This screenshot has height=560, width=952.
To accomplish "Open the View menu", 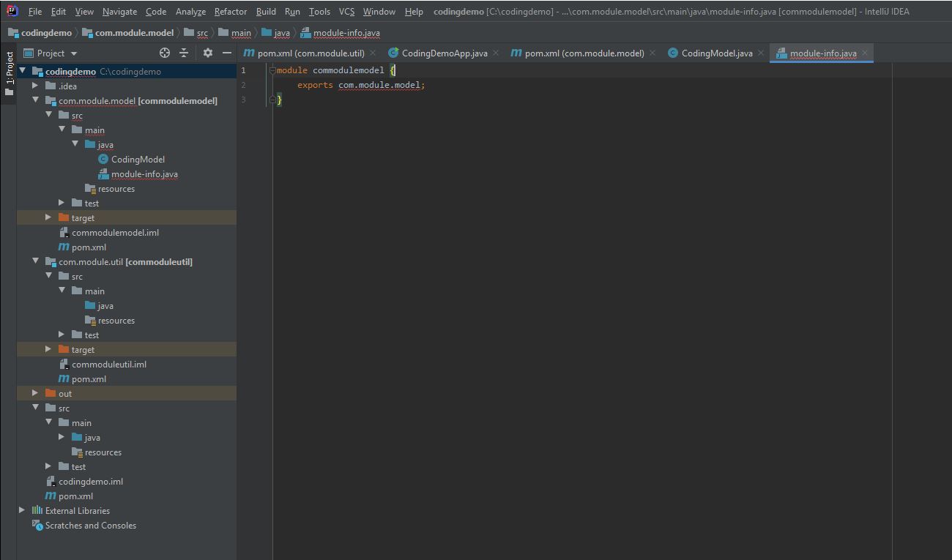I will click(84, 12).
